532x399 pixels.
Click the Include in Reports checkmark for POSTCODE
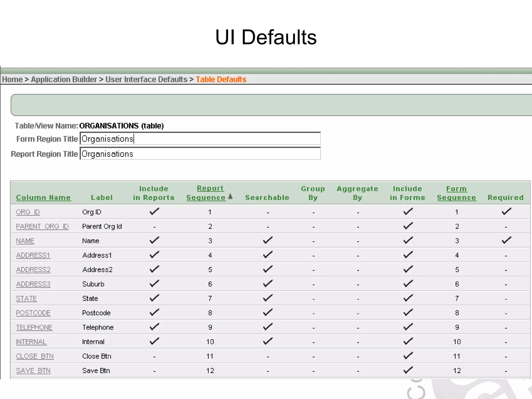(x=154, y=312)
